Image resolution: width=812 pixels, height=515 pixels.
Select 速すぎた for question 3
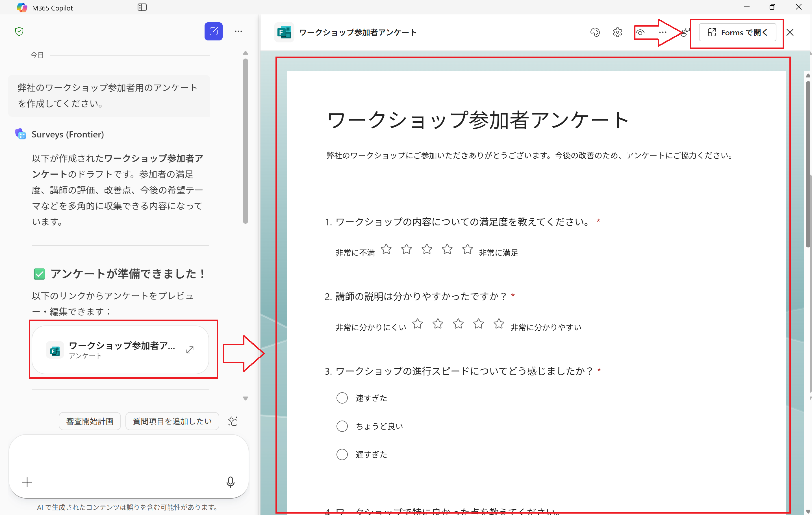pos(342,398)
